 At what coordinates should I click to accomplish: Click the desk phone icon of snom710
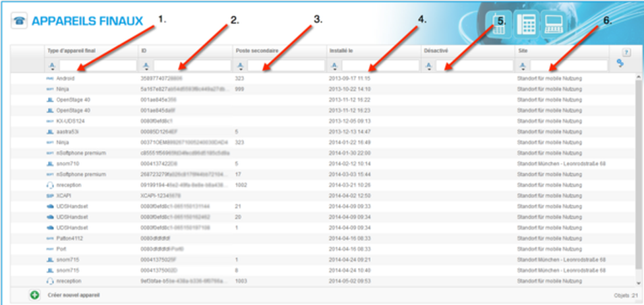point(50,164)
